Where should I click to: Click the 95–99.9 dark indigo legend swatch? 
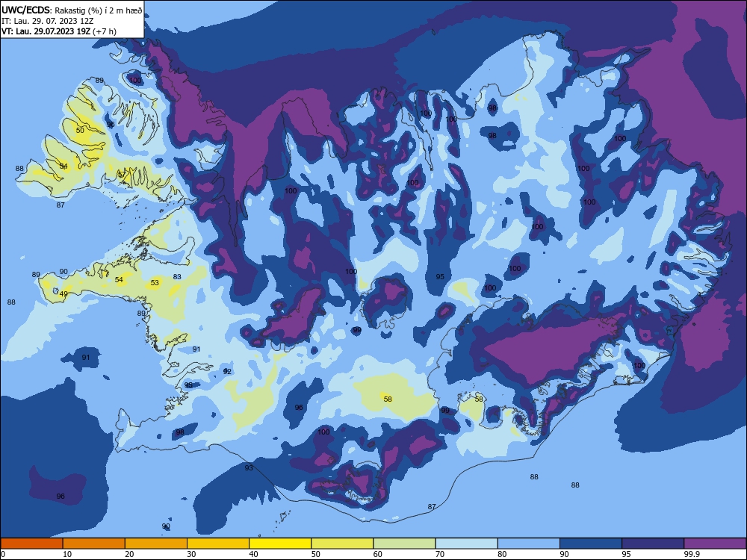click(x=653, y=544)
